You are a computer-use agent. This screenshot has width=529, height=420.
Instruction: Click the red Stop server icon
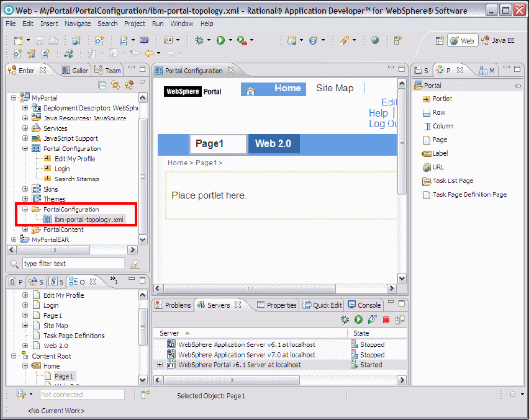pos(386,320)
